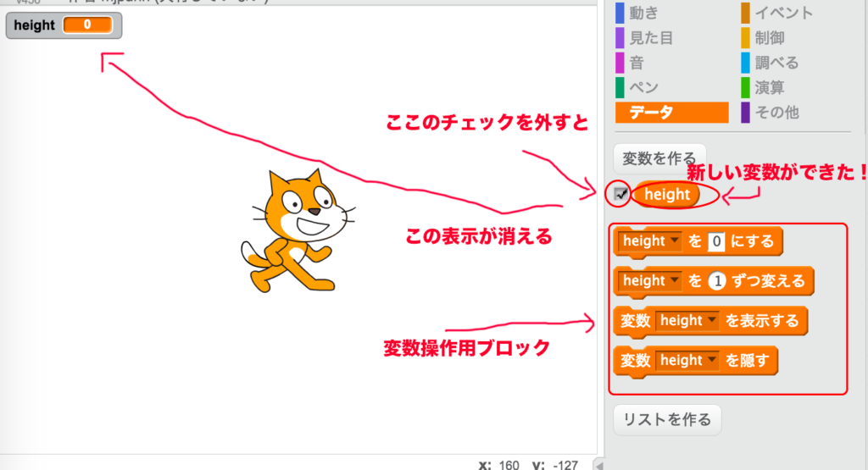Open height dropdown in 'を隠す' block

688,361
